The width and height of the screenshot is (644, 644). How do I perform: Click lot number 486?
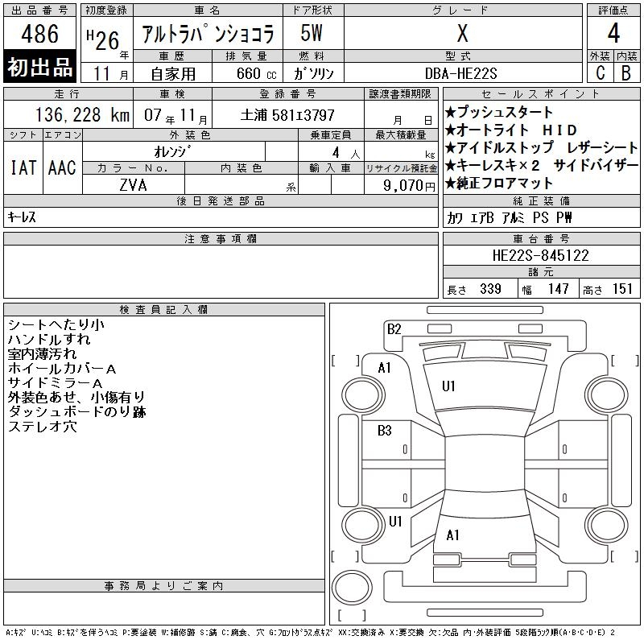point(40,34)
